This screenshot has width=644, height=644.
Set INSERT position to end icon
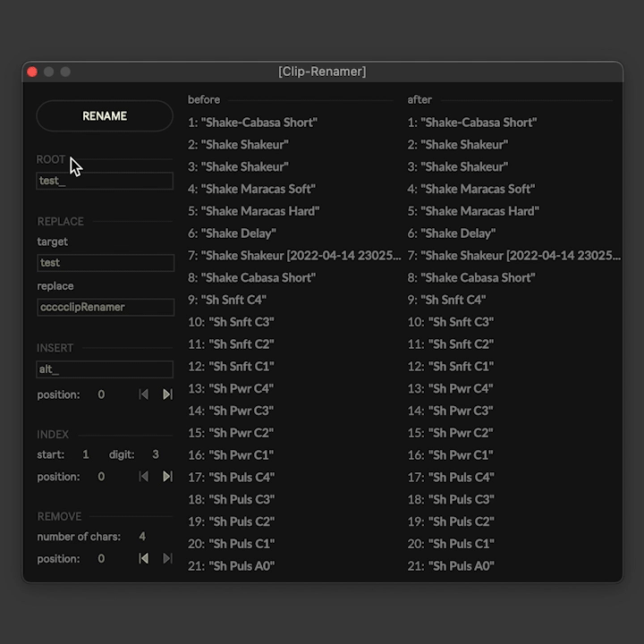pyautogui.click(x=167, y=394)
